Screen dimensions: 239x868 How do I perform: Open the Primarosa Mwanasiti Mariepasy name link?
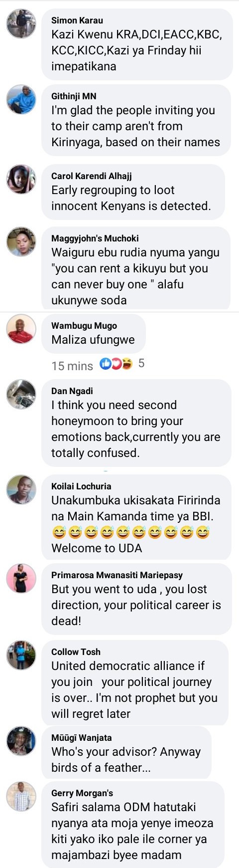pos(117,575)
